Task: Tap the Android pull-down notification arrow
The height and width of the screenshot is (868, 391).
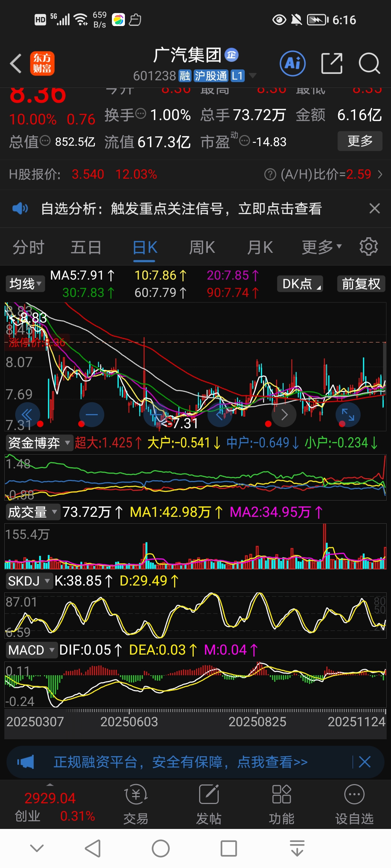Action: coord(297,848)
